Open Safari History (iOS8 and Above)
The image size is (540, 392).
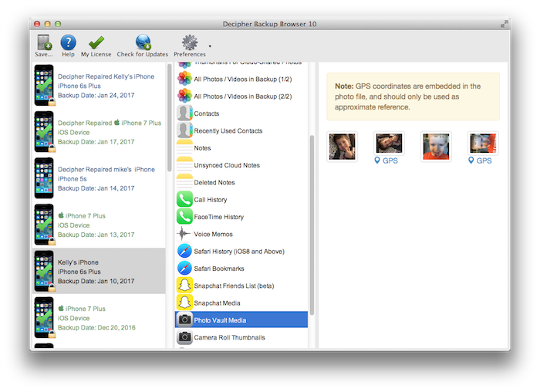coord(239,252)
